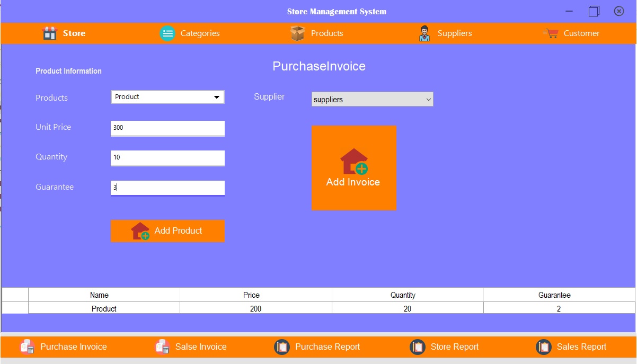Image resolution: width=637 pixels, height=364 pixels.
Task: Click the Unit Price label
Action: click(53, 127)
